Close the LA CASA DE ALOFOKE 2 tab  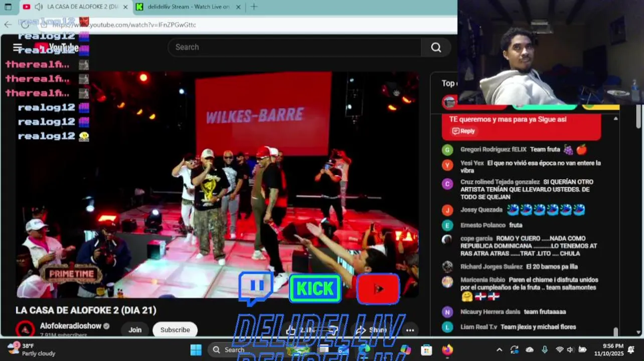(x=125, y=7)
